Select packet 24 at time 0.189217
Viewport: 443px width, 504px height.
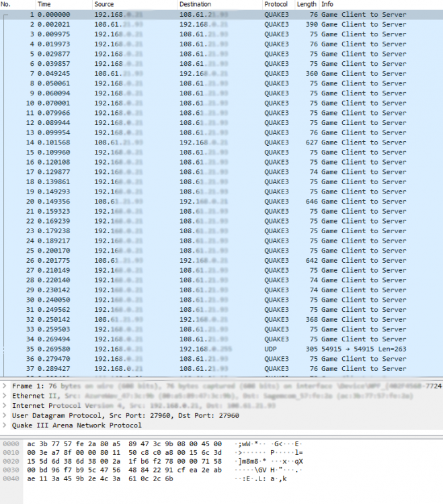tap(222, 241)
